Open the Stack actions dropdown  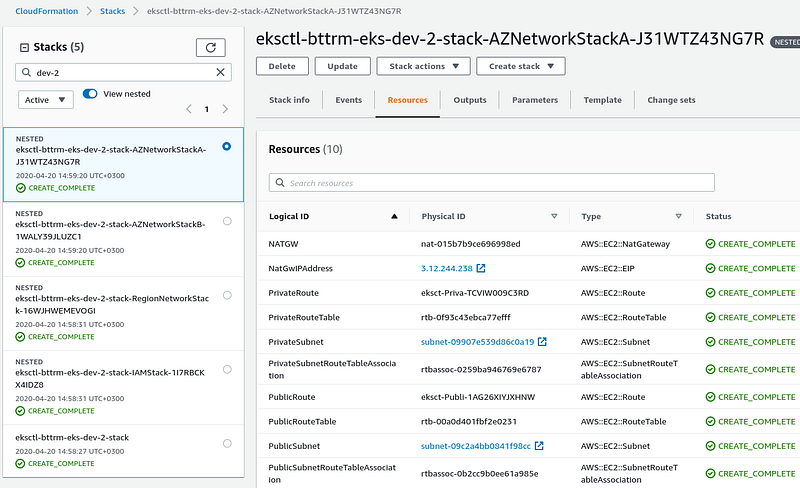click(423, 66)
